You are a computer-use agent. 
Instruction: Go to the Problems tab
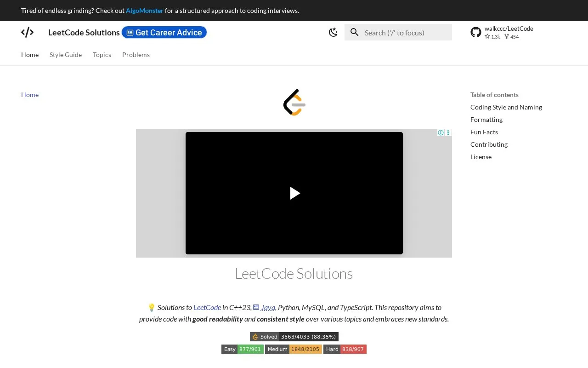pyautogui.click(x=136, y=55)
